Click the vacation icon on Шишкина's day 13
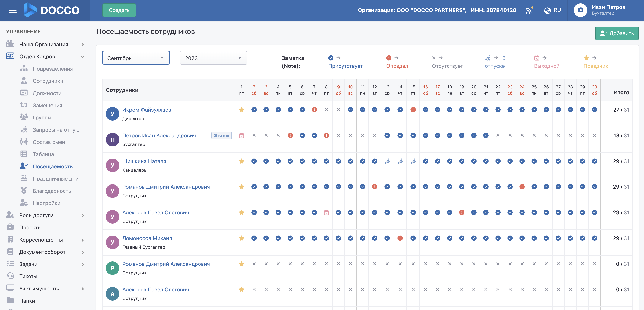644x310 pixels. (x=387, y=161)
